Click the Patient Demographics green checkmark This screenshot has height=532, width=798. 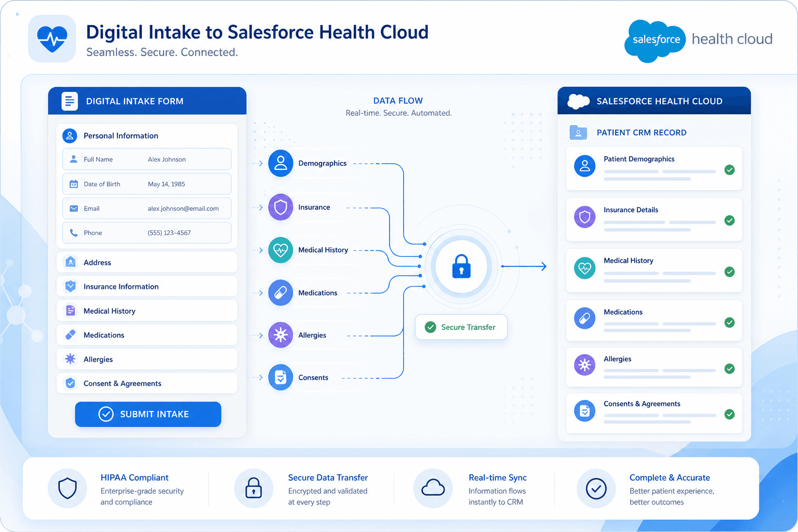point(729,170)
